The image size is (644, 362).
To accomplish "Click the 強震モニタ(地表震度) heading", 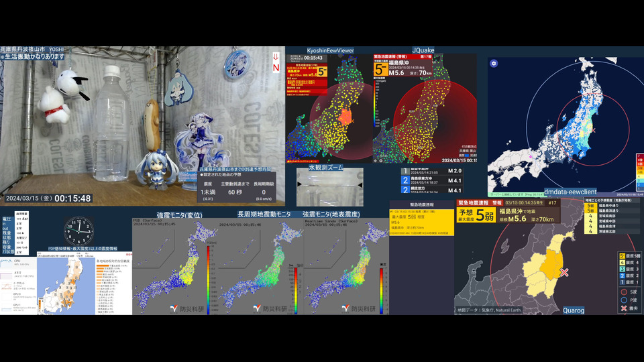I will (x=331, y=215).
